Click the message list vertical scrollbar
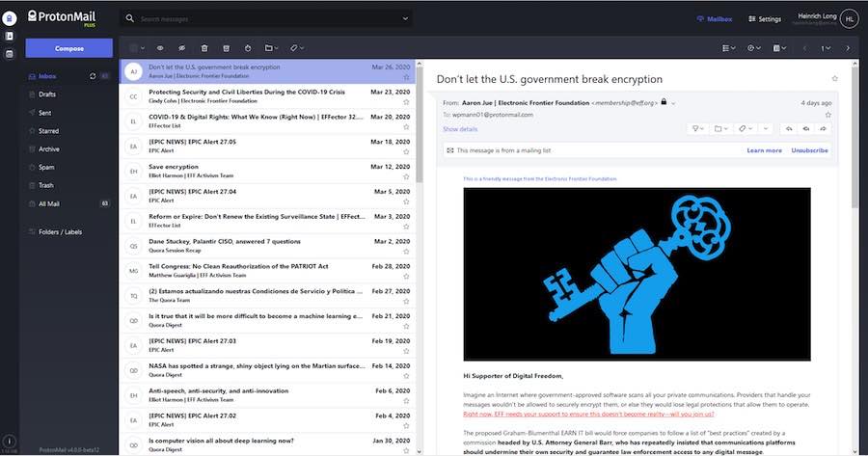 click(420, 127)
